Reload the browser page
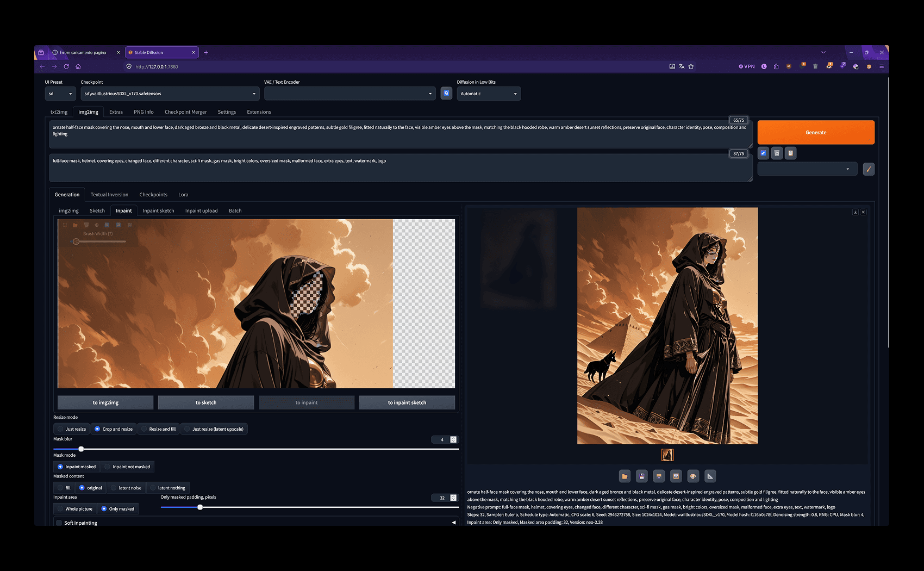 pyautogui.click(x=66, y=66)
